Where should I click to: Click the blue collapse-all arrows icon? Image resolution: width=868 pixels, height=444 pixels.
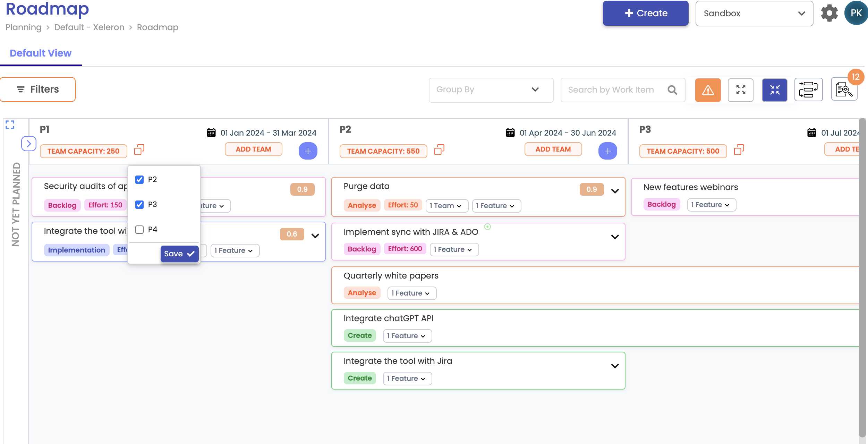click(774, 90)
